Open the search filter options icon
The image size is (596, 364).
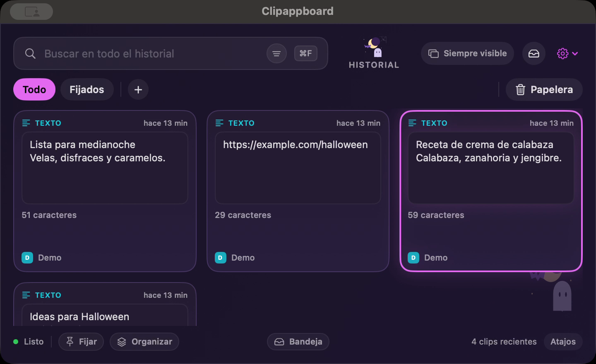pyautogui.click(x=276, y=53)
